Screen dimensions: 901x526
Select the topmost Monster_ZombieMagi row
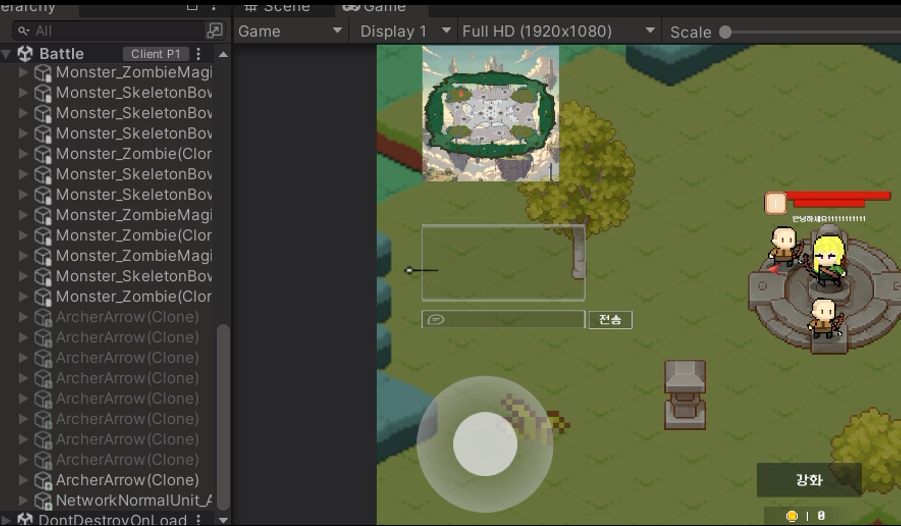(134, 72)
